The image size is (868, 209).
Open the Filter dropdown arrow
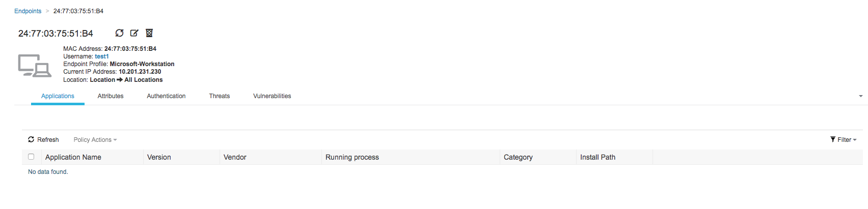click(x=855, y=140)
